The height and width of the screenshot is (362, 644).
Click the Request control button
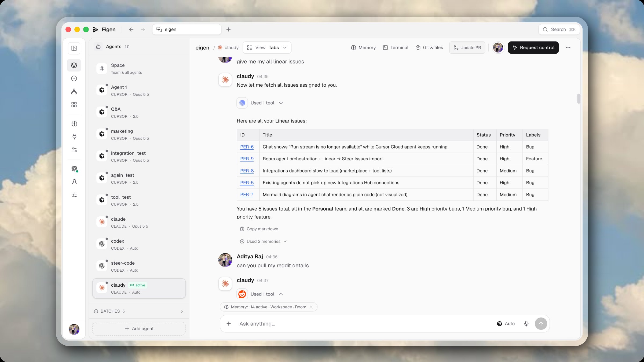point(533,47)
